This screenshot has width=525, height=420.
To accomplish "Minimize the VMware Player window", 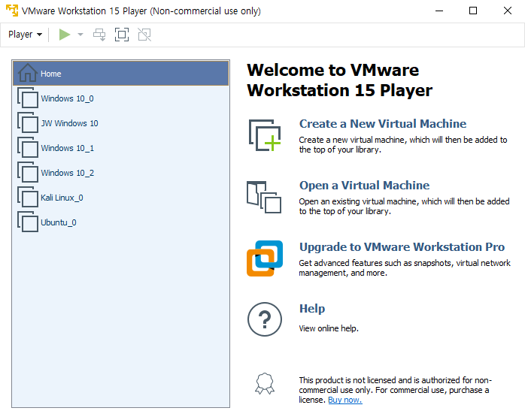I will pyautogui.click(x=439, y=11).
